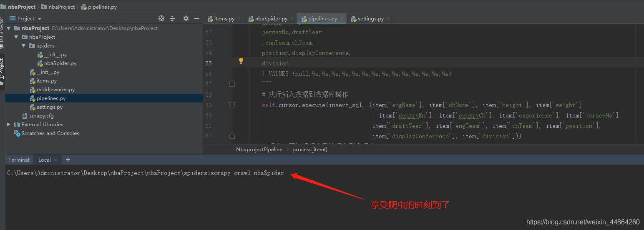Toggle fold marker at line 59
The height and width of the screenshot is (230, 644).
click(x=232, y=105)
